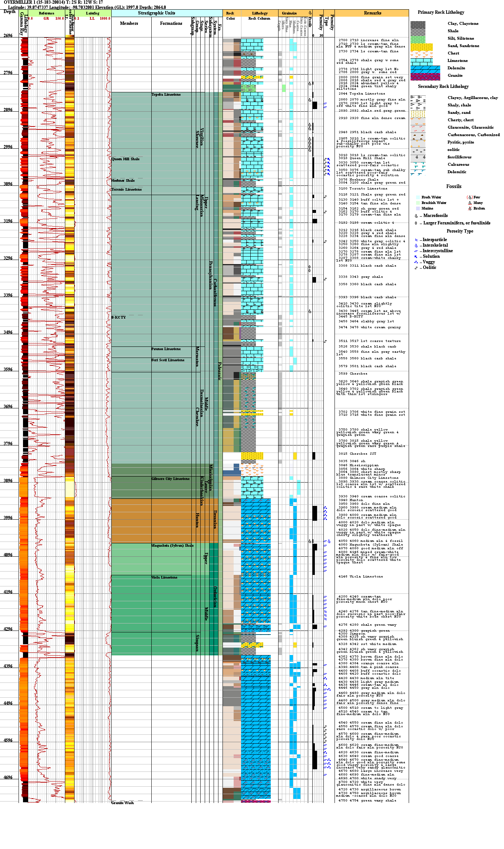Click the Fresh Water fossil color box

click(418, 197)
